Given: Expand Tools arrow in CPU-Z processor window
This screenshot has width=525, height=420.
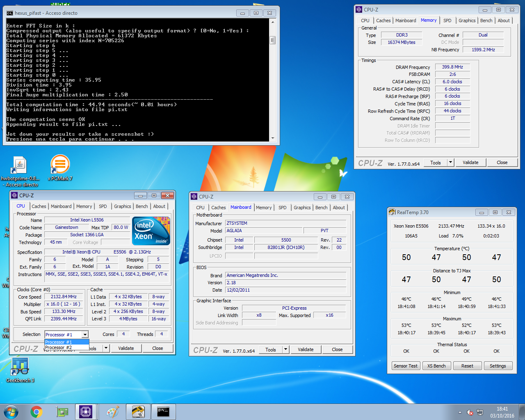Looking at the screenshot, I should 106,348.
